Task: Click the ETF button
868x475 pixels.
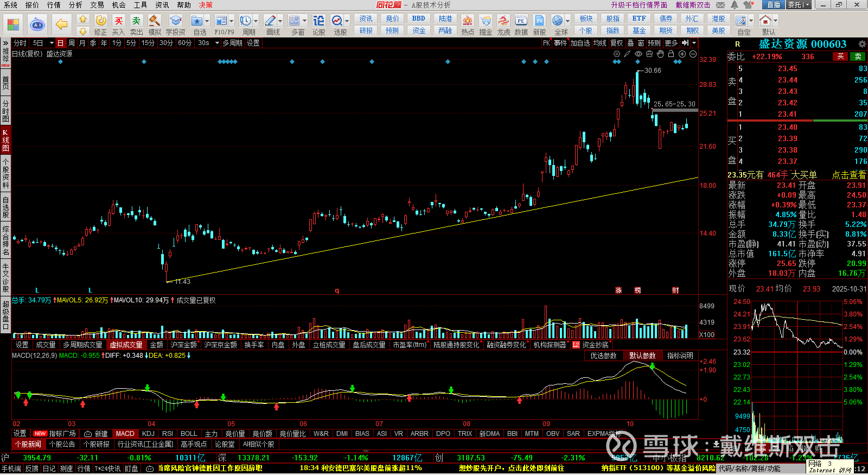Action: pyautogui.click(x=639, y=19)
